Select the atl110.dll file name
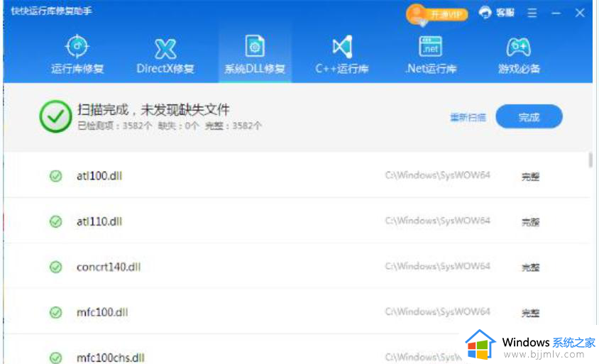599x364 pixels. [99, 221]
